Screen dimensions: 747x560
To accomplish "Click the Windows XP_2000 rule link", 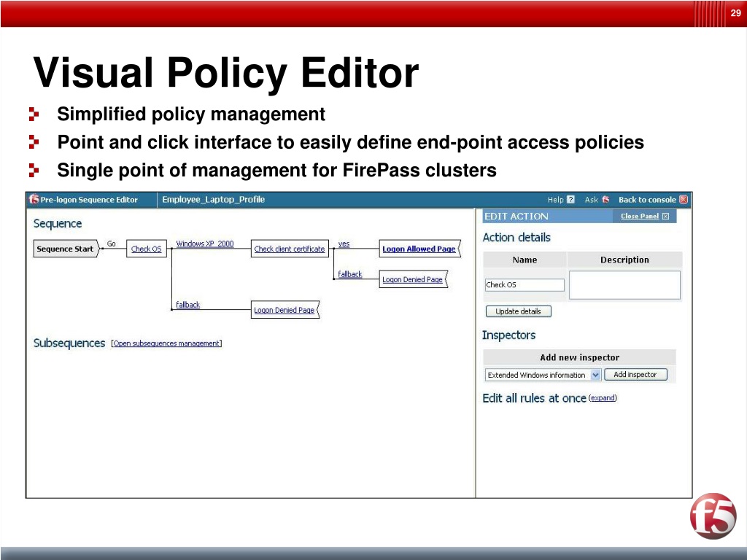I will click(x=205, y=244).
